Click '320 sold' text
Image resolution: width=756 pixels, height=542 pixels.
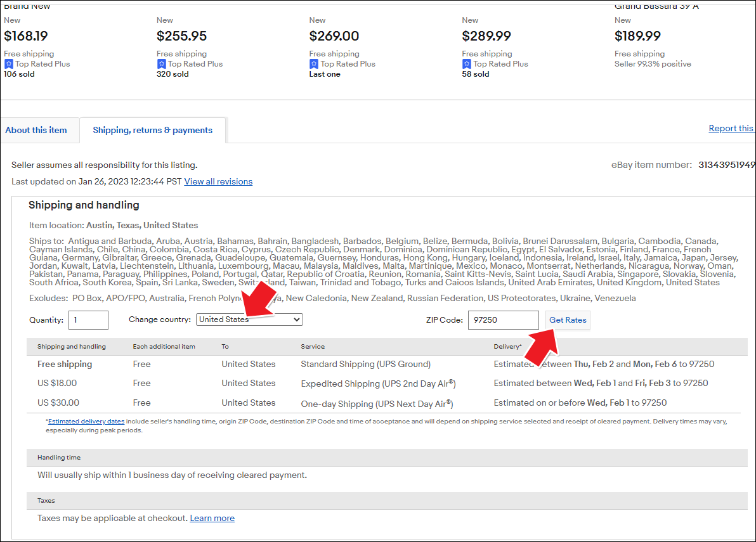173,74
